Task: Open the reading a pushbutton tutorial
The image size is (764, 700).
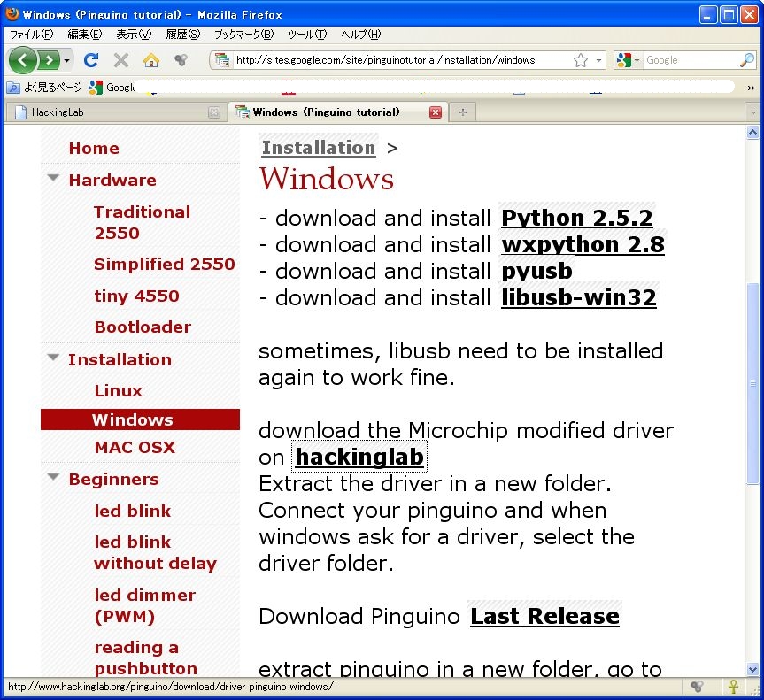Action: tap(146, 658)
